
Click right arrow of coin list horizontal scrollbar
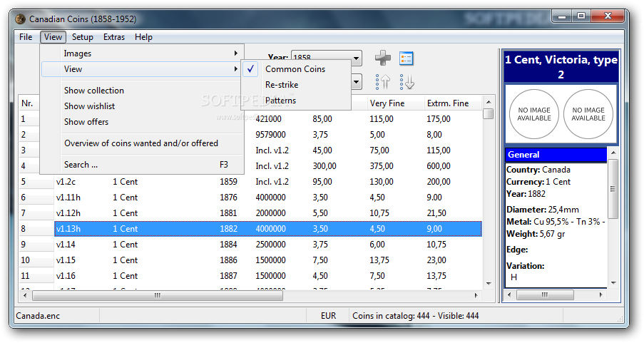tap(476, 295)
